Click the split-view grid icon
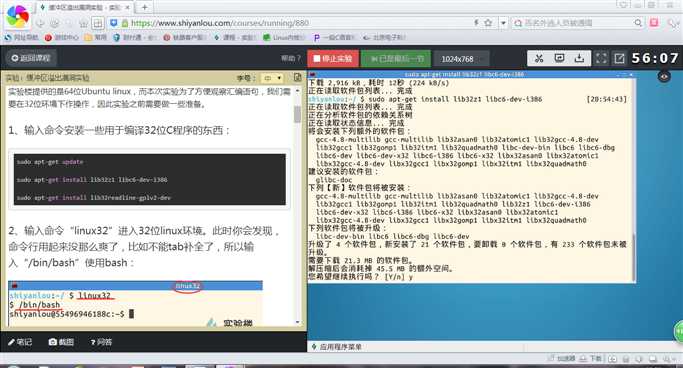This screenshot has width=683, height=368. tap(98, 23)
